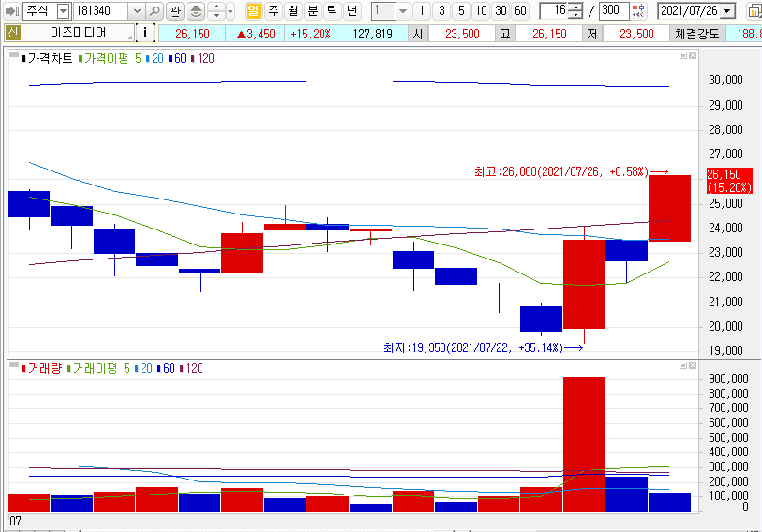Click the 120-day price MA legend
Screen dimensions: 762x532
tap(202, 58)
